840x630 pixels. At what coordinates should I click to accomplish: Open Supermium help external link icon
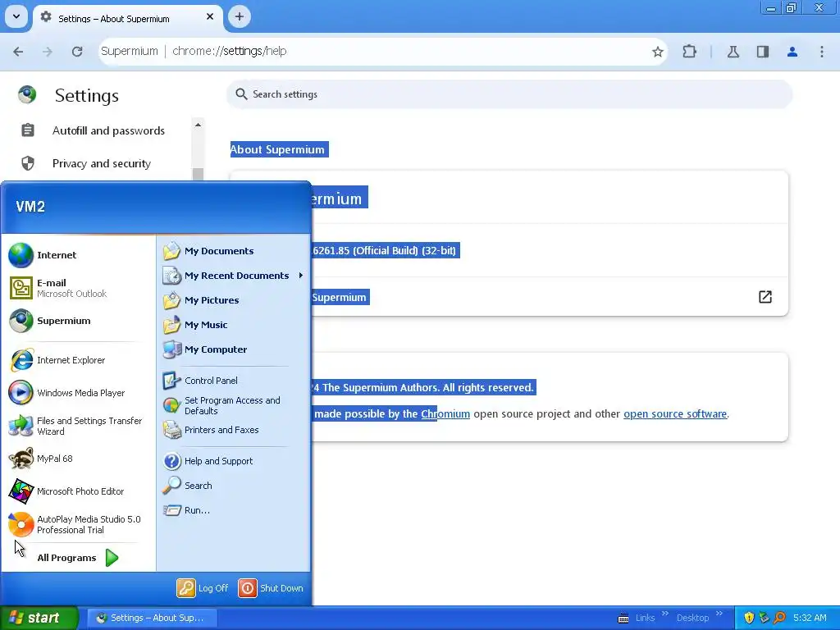pyautogui.click(x=765, y=297)
